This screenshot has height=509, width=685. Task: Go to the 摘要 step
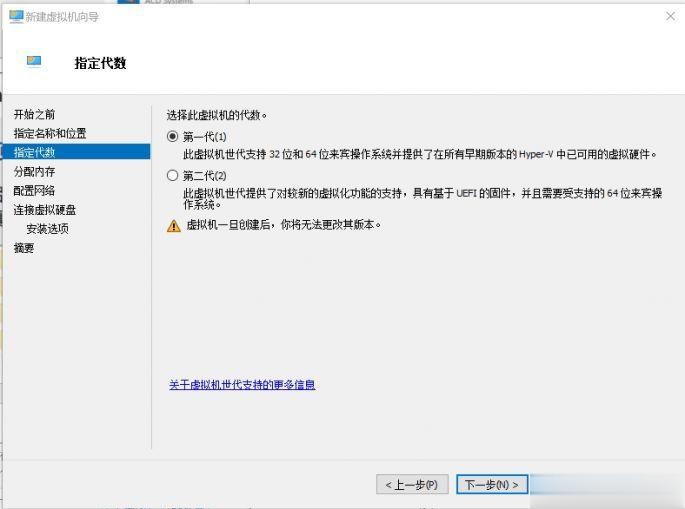click(x=24, y=248)
